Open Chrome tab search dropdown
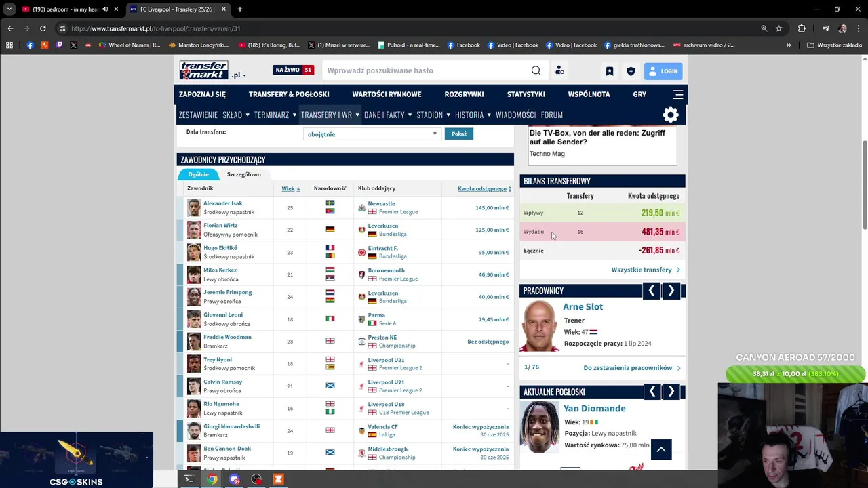Viewport: 868px width, 488px height. click(x=9, y=9)
